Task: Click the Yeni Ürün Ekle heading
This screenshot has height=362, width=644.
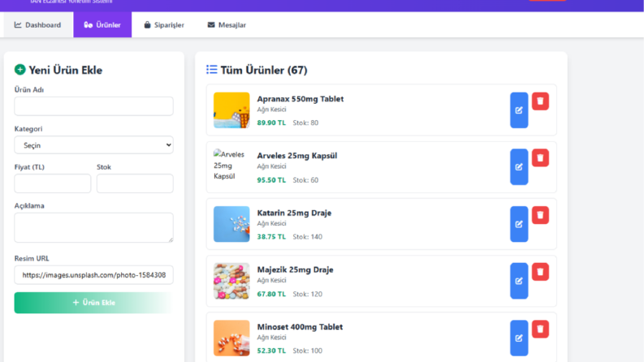Action: tap(65, 70)
